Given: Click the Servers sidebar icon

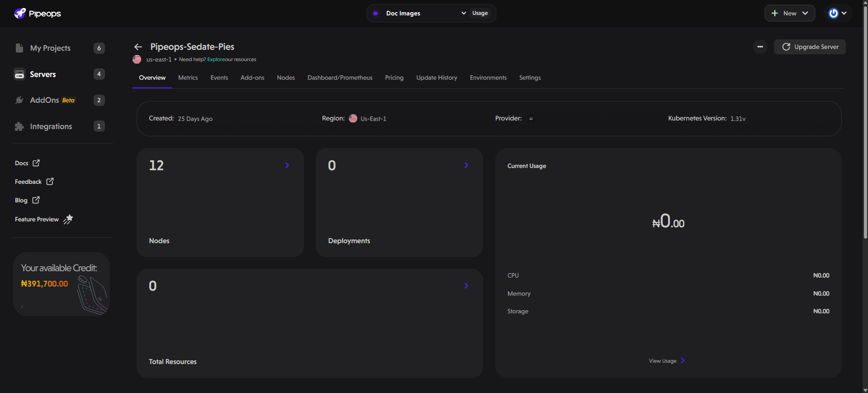Looking at the screenshot, I should (19, 74).
